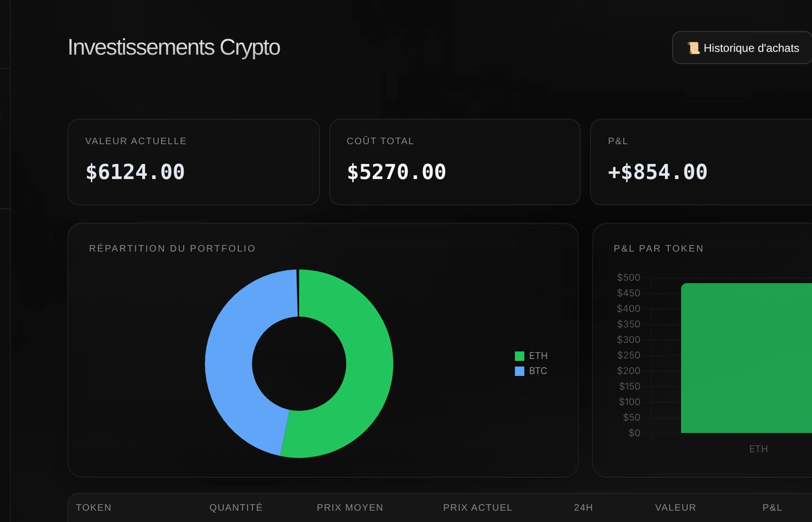
Task: Click the VALEUR ACTUELLE card label
Action: tap(136, 141)
